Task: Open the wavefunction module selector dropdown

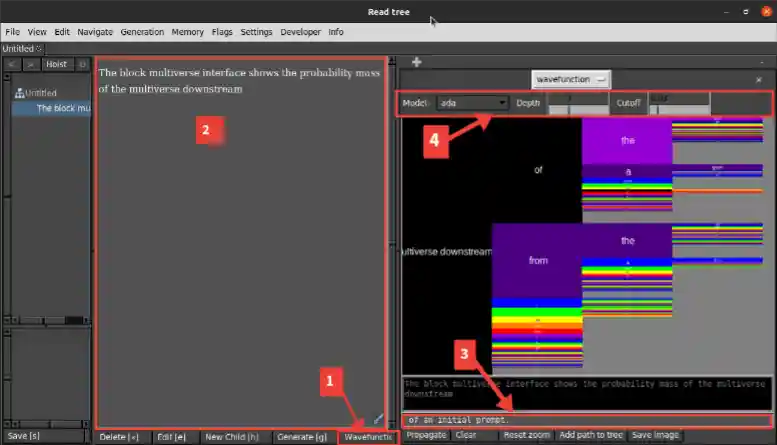Action: click(x=571, y=79)
